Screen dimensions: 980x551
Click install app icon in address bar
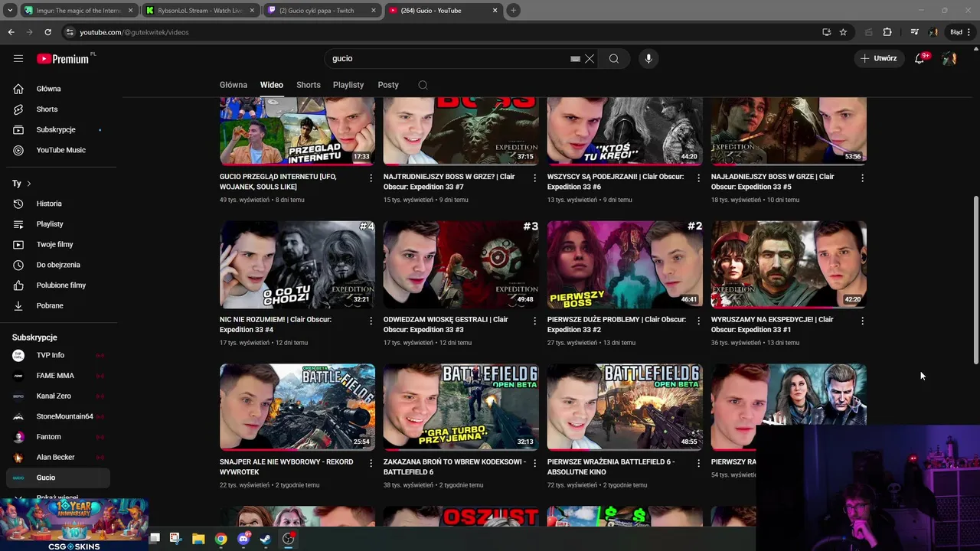pyautogui.click(x=826, y=32)
